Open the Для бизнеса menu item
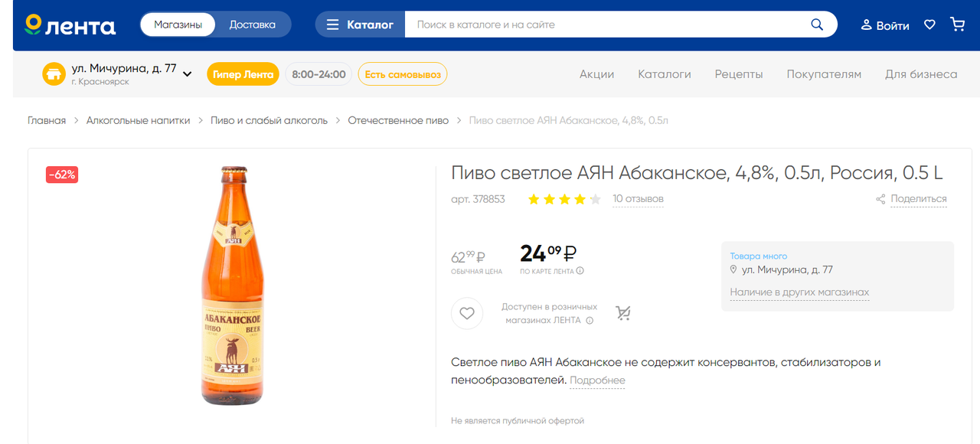Viewport: 980px width, 444px height. (x=921, y=74)
